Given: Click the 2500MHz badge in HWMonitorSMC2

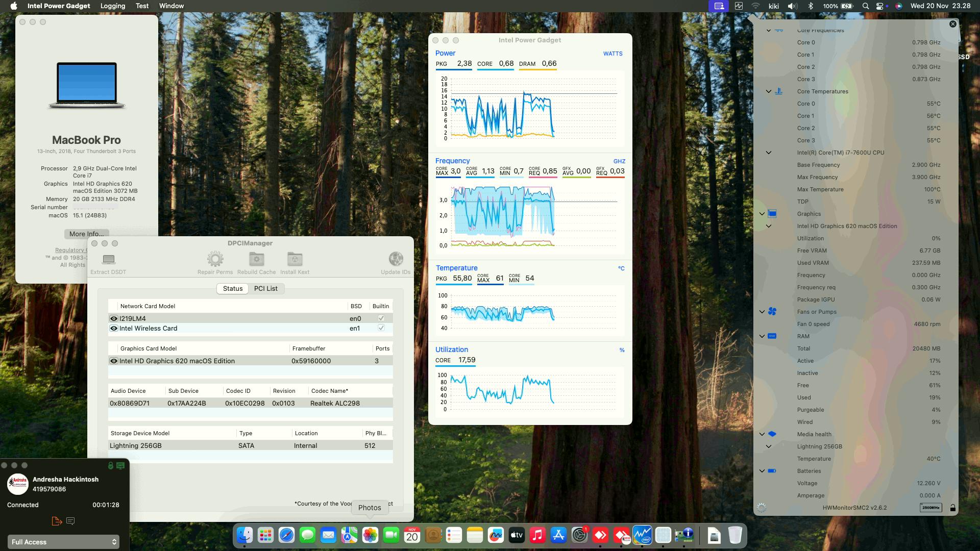Looking at the screenshot, I should click(x=931, y=508).
